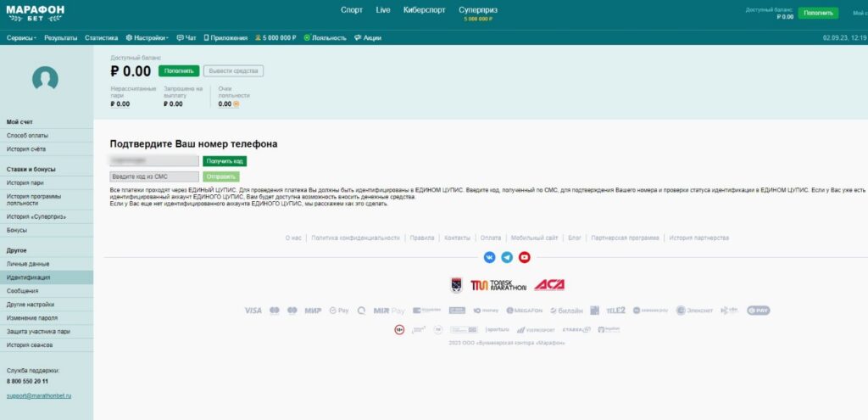Viewport: 868px width, 420px height.
Task: Open the Лояльность toolbar item
Action: [325, 37]
